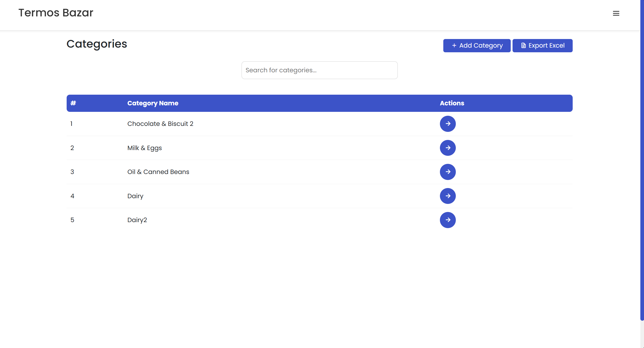Select the Oil & Canned Beans text
Screen dimensions: 644x348
(x=158, y=172)
